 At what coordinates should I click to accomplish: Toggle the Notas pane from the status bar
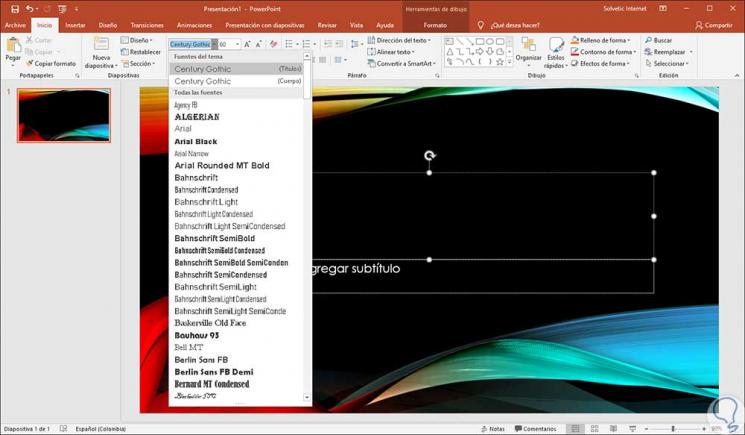tap(493, 428)
